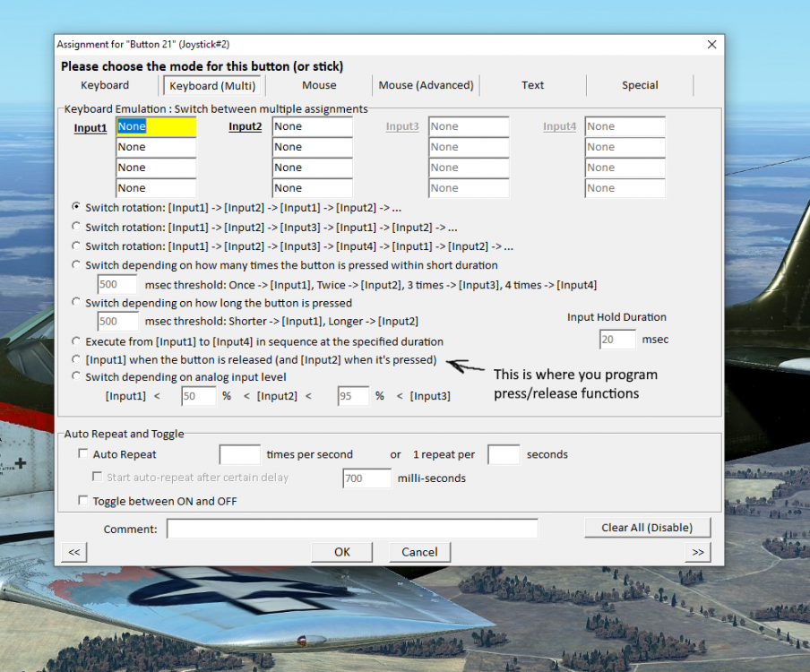Select switching by how long button is pressed
Image resolution: width=810 pixels, height=672 pixels.
coord(75,302)
